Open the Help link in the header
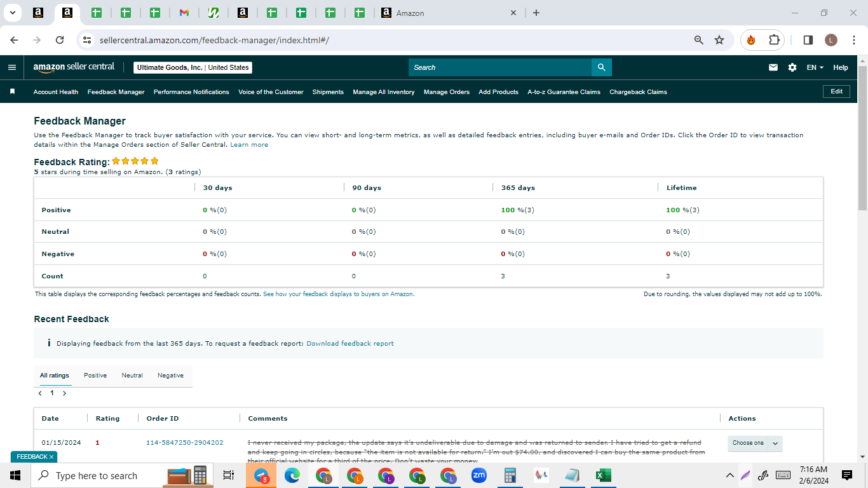Image resolution: width=868 pixels, height=488 pixels. tap(841, 67)
